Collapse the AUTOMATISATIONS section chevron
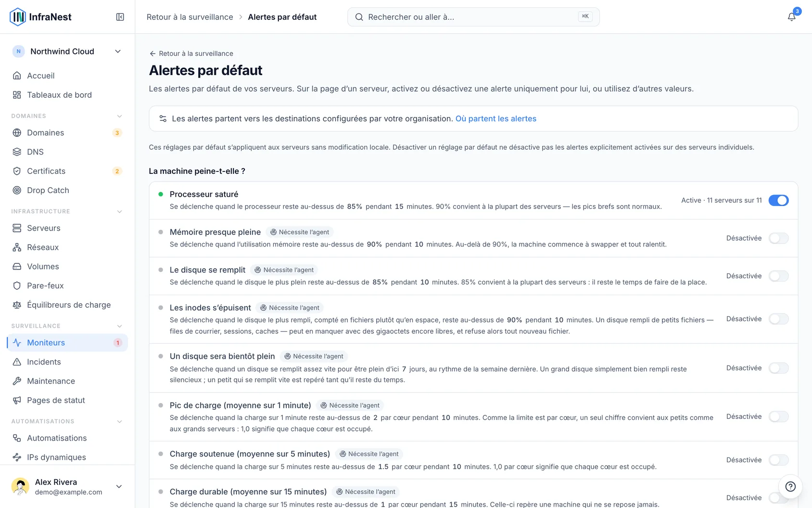Screen dimensions: 812x508 click(120, 421)
